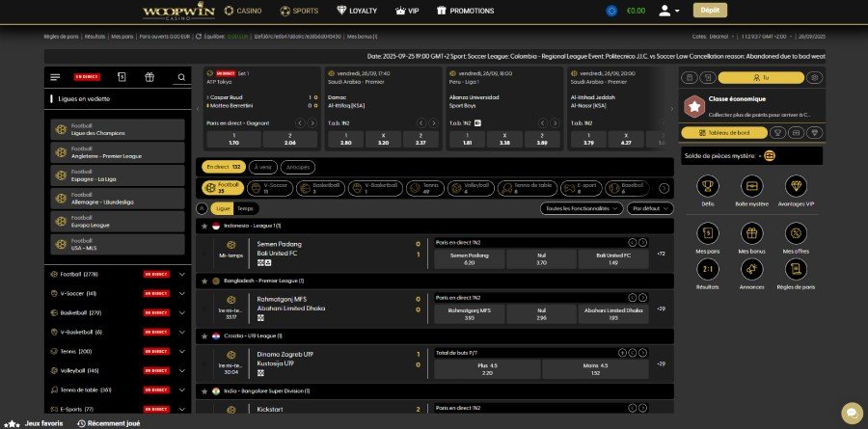Screen dimensions: 868x429
Task: Click the Dépôt button
Action: [x=710, y=12]
